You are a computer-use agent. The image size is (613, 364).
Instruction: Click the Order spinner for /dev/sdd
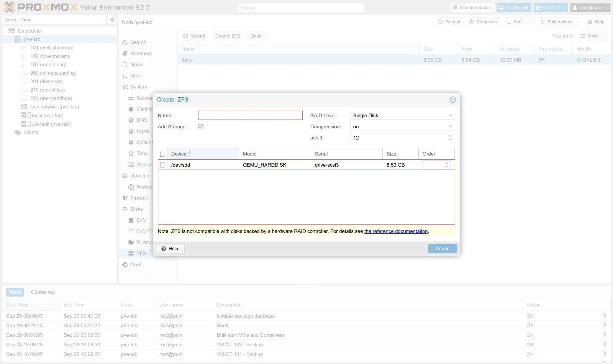[446, 165]
